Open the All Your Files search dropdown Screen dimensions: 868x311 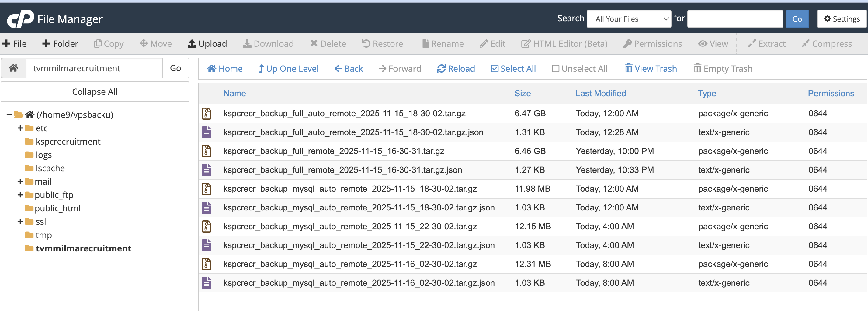pos(628,19)
